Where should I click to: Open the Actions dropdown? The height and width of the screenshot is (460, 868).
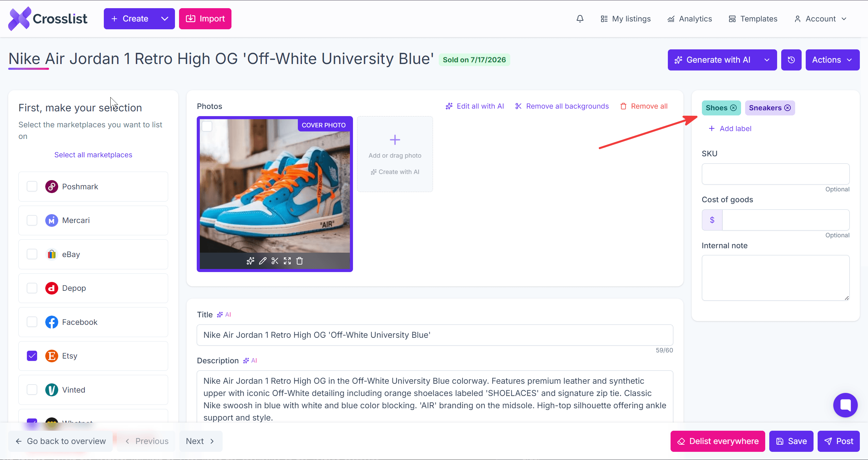click(833, 60)
